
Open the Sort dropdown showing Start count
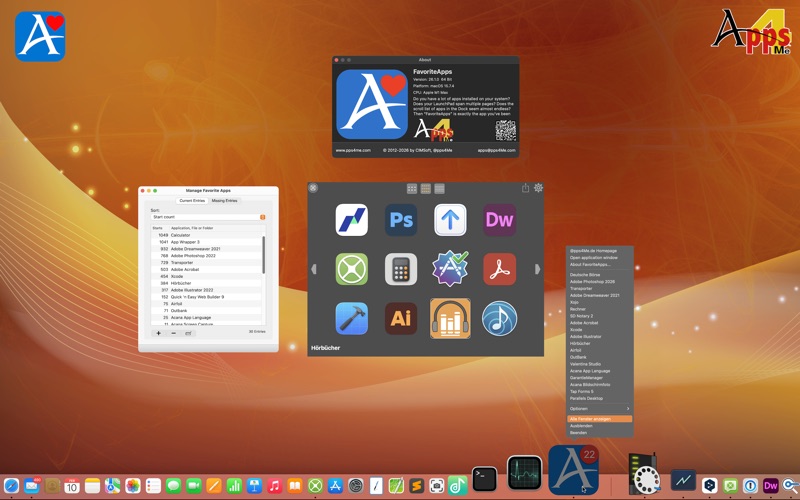[x=208, y=217]
